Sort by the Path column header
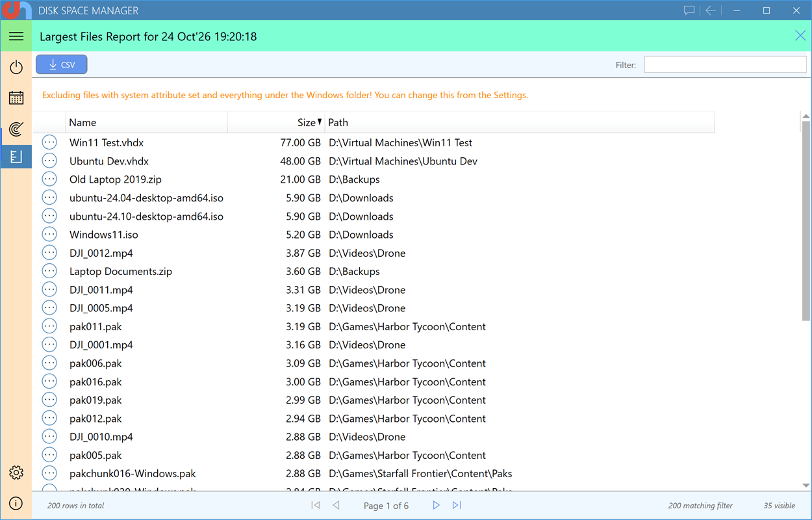Screen dimensions: 812x520 (520, 122)
